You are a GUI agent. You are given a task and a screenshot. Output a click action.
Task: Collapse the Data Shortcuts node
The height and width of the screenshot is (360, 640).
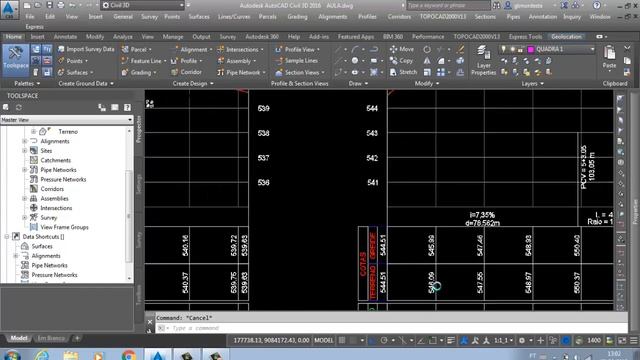[7, 237]
